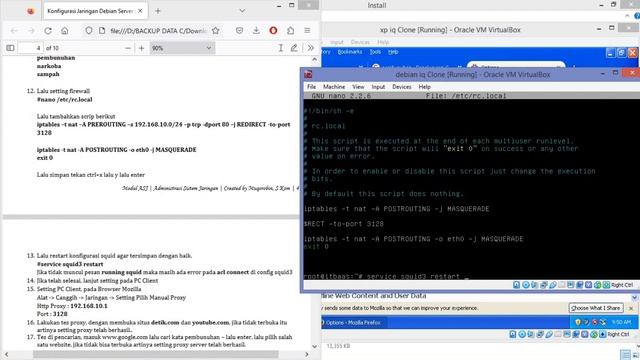Bookmark this page with the star
This screenshot has height=360, width=640.
pyautogui.click(x=216, y=31)
